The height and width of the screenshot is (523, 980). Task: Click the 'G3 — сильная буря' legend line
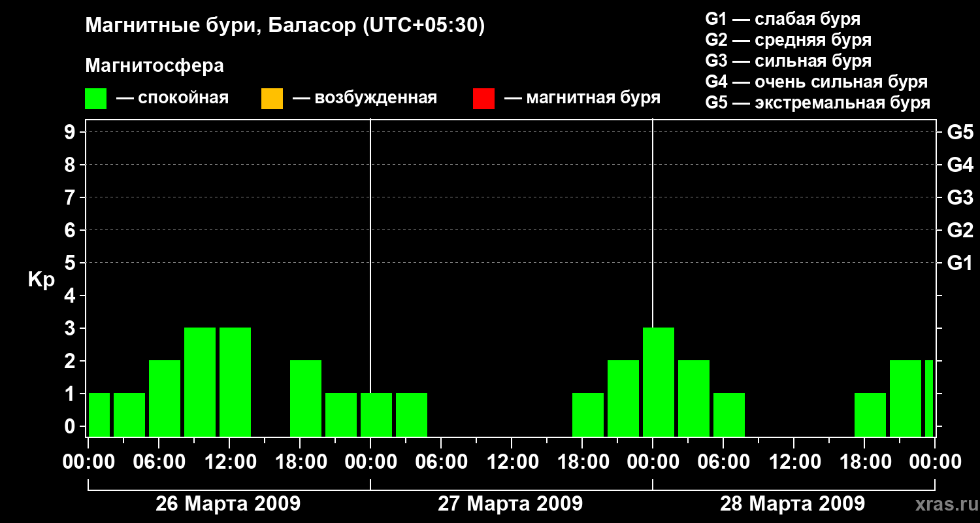click(789, 61)
